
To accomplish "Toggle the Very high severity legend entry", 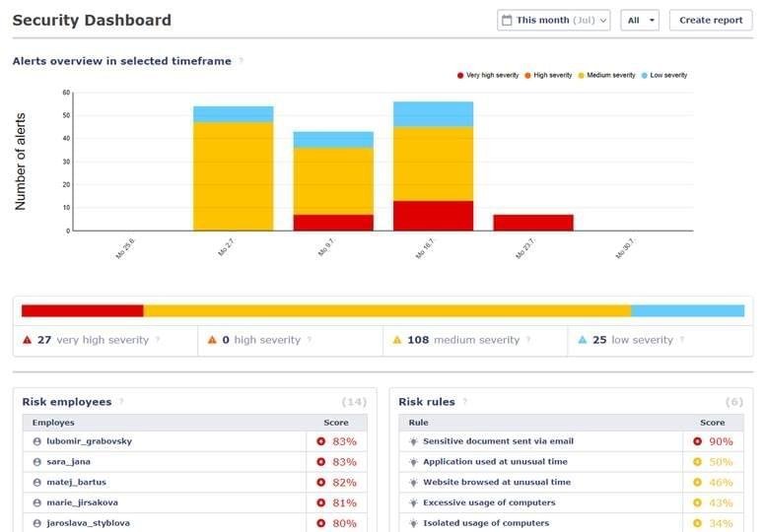I will click(x=488, y=75).
